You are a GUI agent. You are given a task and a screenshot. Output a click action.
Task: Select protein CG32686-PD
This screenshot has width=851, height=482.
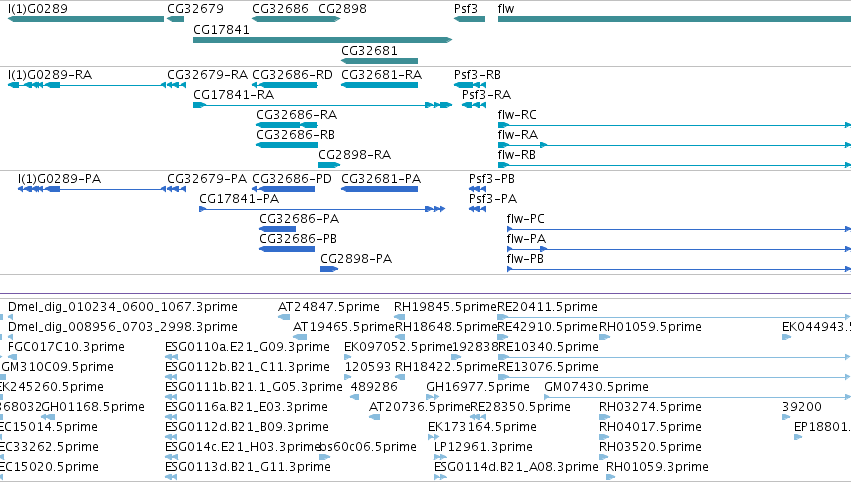tap(283, 189)
